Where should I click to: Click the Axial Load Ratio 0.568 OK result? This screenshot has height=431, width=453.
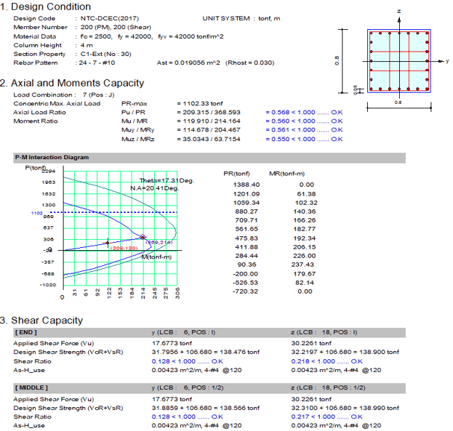pos(304,112)
